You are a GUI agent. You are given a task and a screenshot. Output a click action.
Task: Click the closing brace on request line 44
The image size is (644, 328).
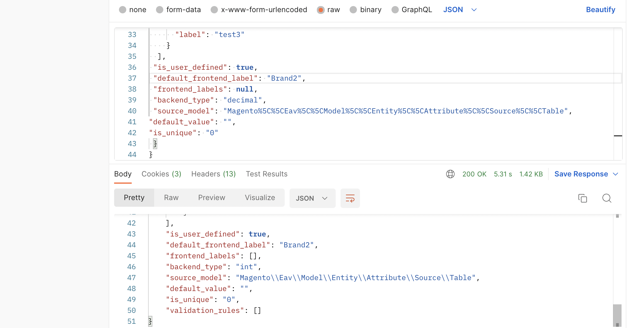pyautogui.click(x=151, y=155)
